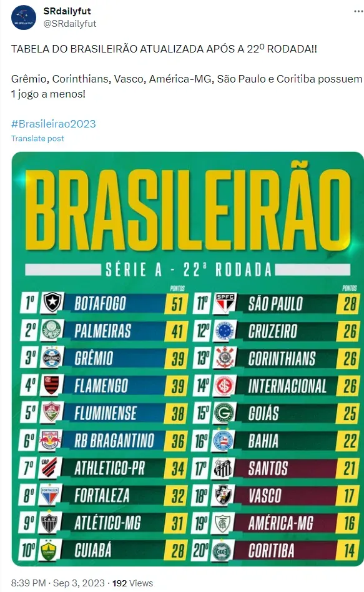Click the RB Bragantino crest

click(51, 440)
